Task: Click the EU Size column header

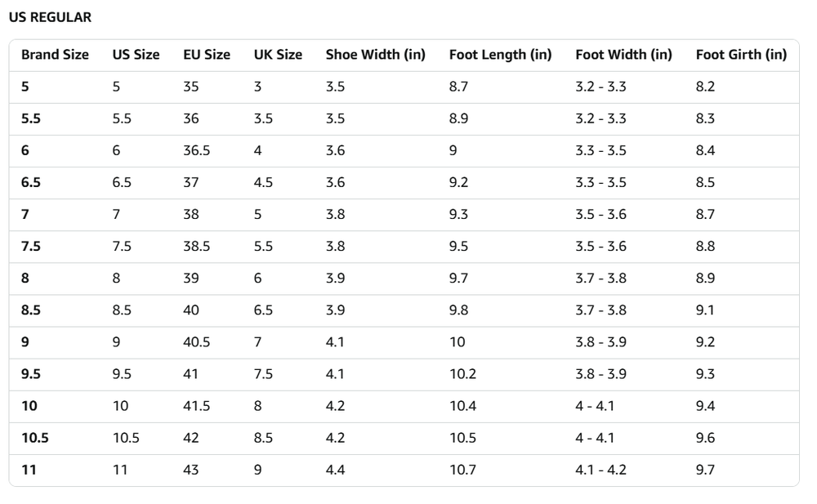Action: (x=207, y=55)
